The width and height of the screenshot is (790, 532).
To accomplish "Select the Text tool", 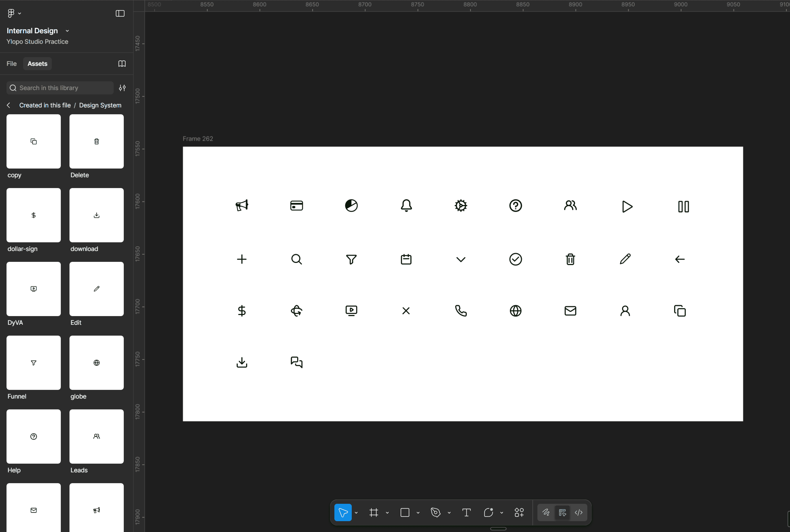I will 466,512.
